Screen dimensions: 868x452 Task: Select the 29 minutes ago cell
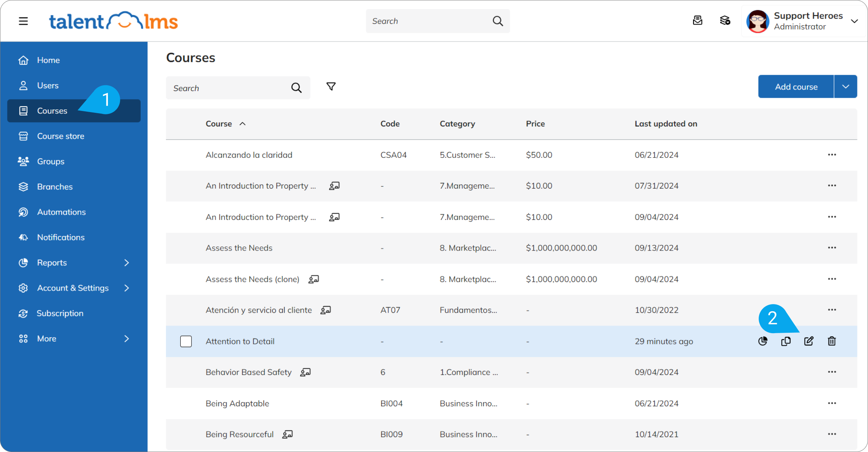click(664, 341)
